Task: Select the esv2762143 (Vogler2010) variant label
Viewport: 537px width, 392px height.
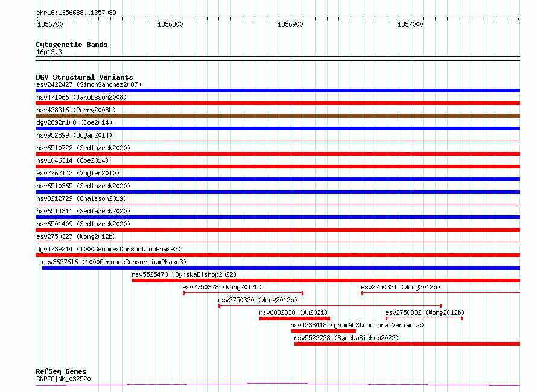Action: click(78, 173)
